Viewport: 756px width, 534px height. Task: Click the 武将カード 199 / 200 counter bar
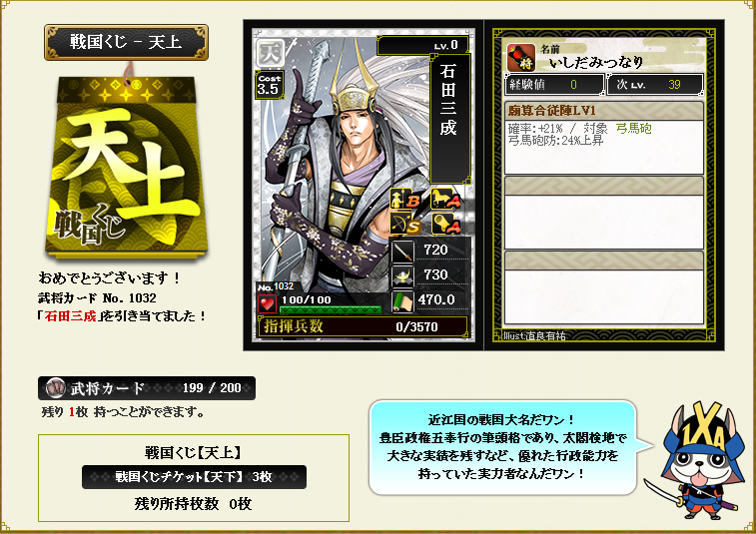click(147, 388)
